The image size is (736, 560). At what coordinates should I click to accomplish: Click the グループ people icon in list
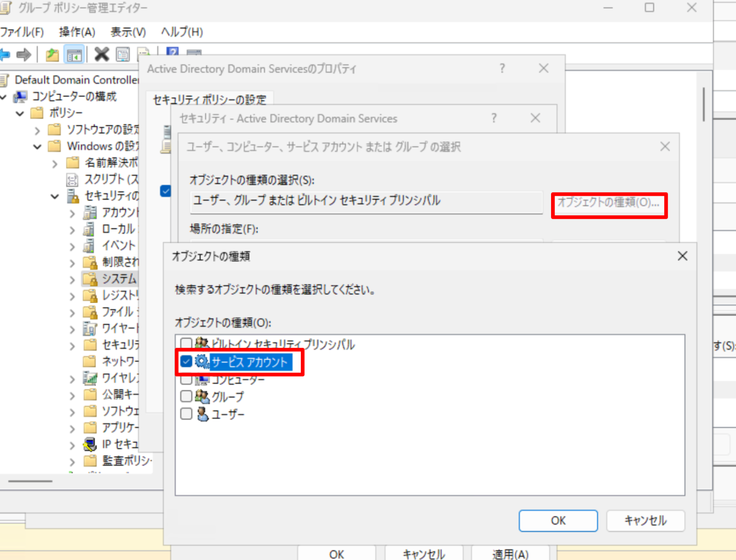click(x=202, y=396)
